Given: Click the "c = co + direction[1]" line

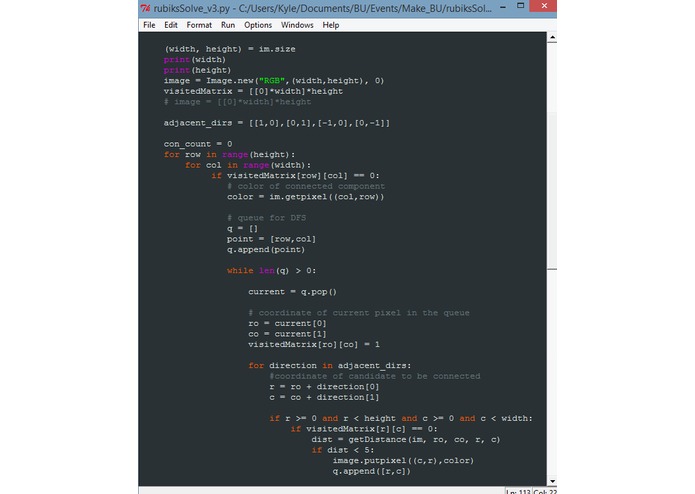Looking at the screenshot, I should pyautogui.click(x=324, y=398).
